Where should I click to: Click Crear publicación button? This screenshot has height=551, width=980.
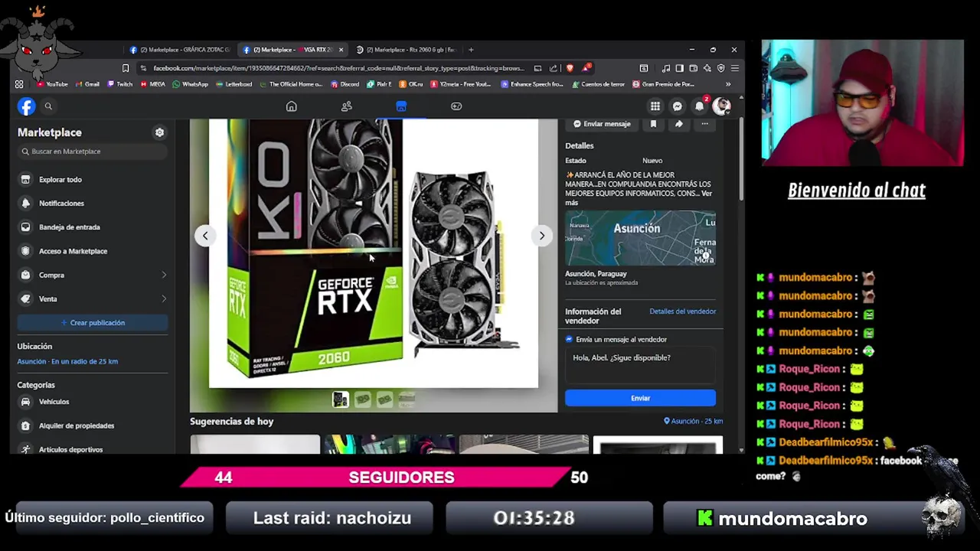pyautogui.click(x=93, y=322)
